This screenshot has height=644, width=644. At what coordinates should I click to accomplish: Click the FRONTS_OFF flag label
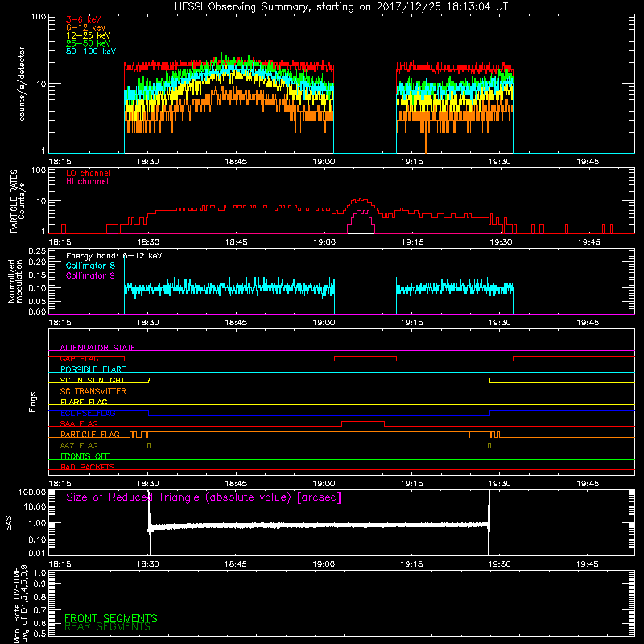[x=85, y=456]
